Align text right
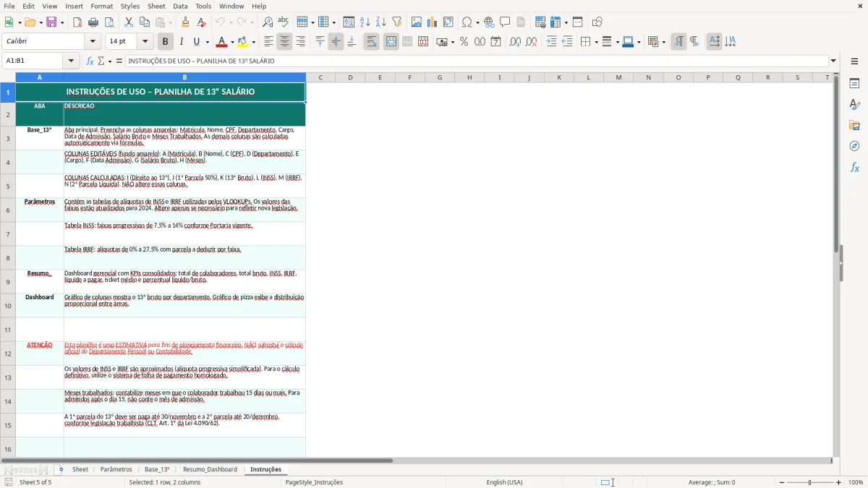Image resolution: width=868 pixels, height=488 pixels. tap(300, 42)
